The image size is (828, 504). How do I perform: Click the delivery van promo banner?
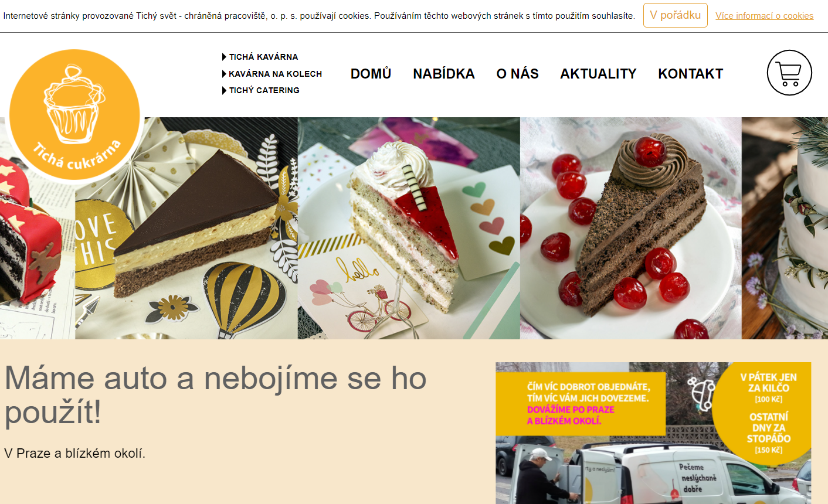(653, 433)
